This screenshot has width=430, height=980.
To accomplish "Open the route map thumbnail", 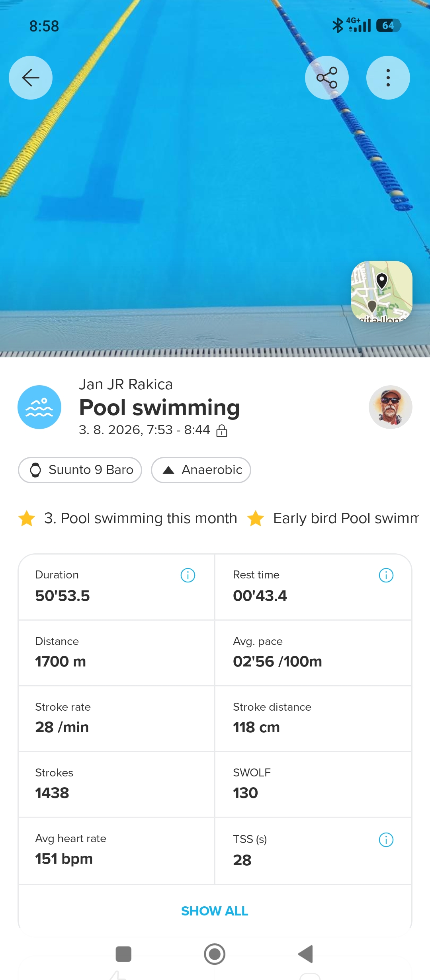I will [x=382, y=292].
